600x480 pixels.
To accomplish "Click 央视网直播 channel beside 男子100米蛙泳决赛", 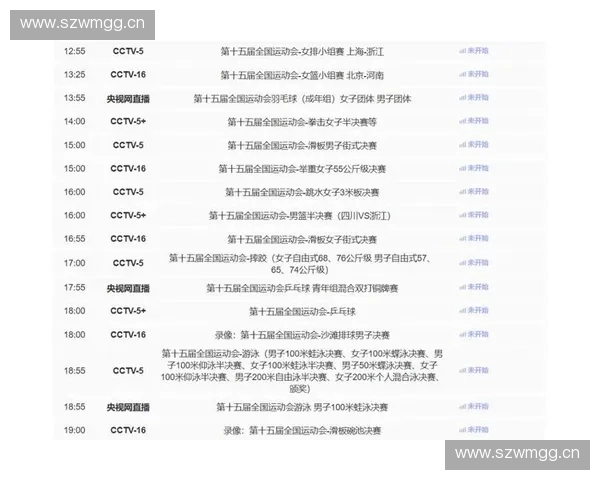I will coord(128,407).
